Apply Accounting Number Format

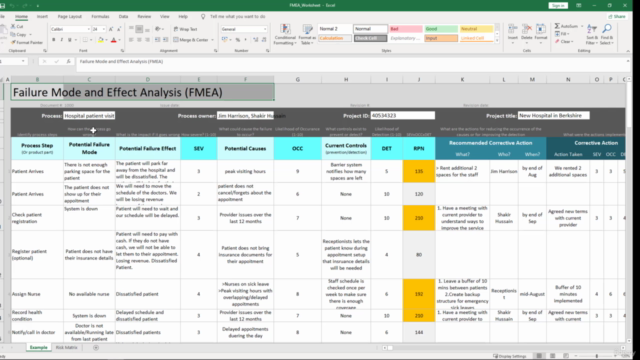pos(224,40)
